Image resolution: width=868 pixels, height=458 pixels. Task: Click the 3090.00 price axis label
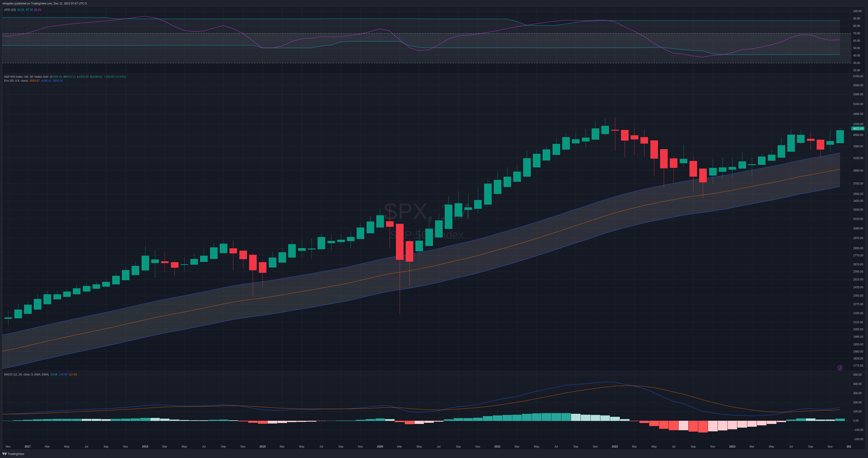pyautogui.click(x=858, y=229)
